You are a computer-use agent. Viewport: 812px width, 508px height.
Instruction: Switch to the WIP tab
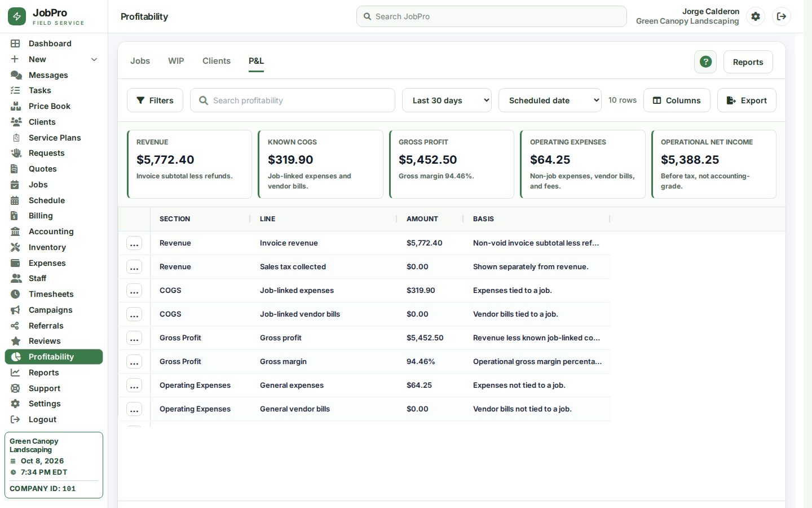[x=176, y=61]
